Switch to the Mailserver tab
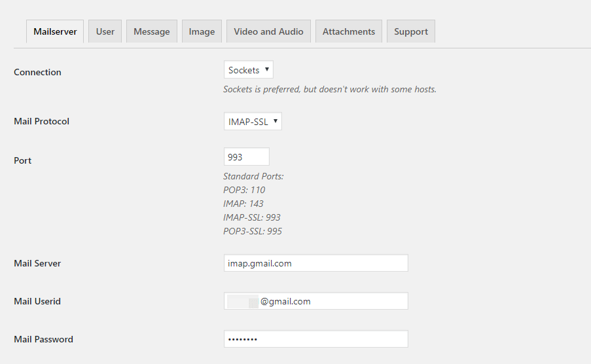The image size is (591, 364). coord(55,31)
